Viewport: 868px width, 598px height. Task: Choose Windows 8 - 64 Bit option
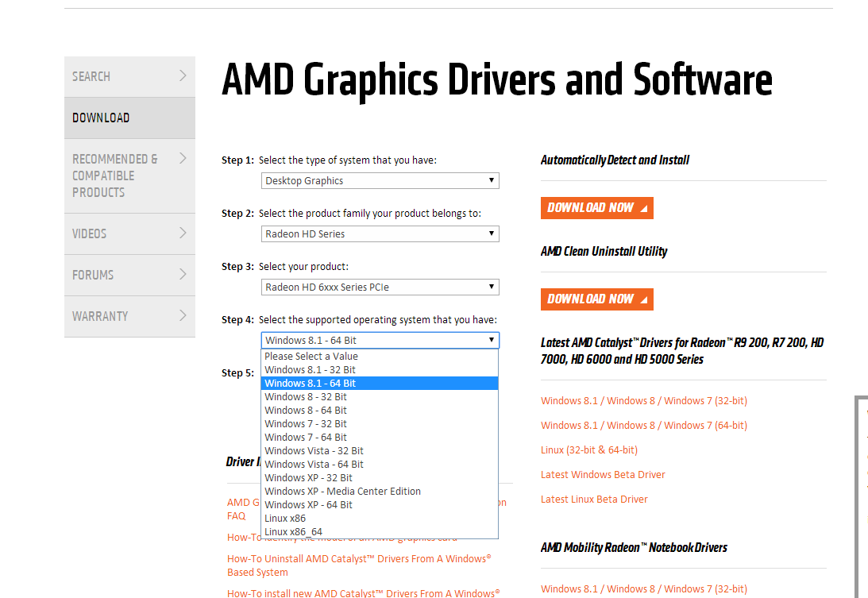tap(380, 411)
